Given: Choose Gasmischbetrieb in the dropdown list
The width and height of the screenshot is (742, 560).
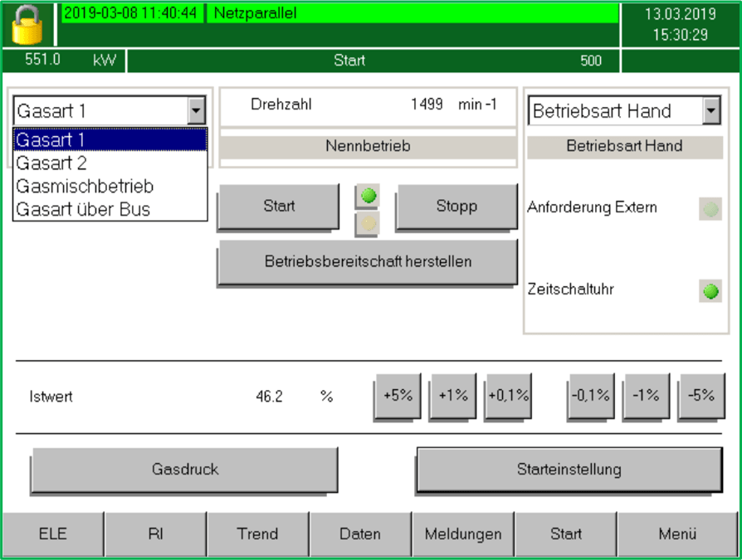Looking at the screenshot, I should pos(85,187).
